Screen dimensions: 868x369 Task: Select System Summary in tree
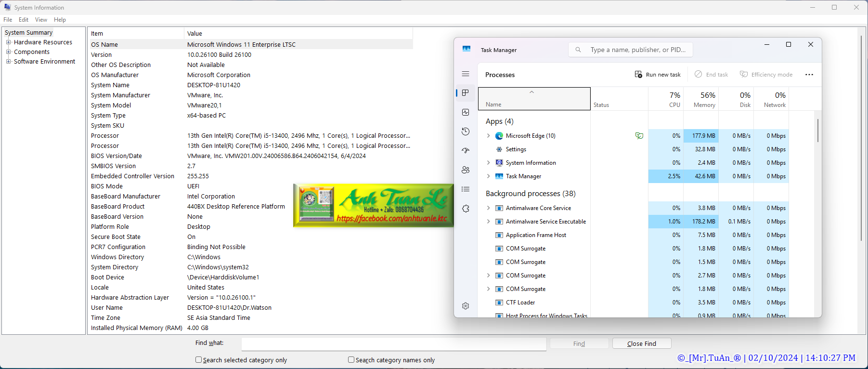tap(28, 32)
